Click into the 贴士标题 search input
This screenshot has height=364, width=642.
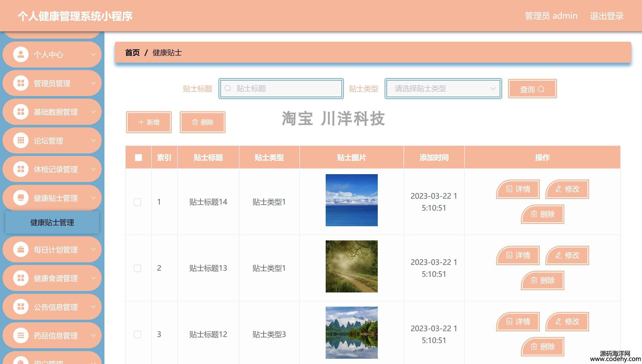[281, 88]
